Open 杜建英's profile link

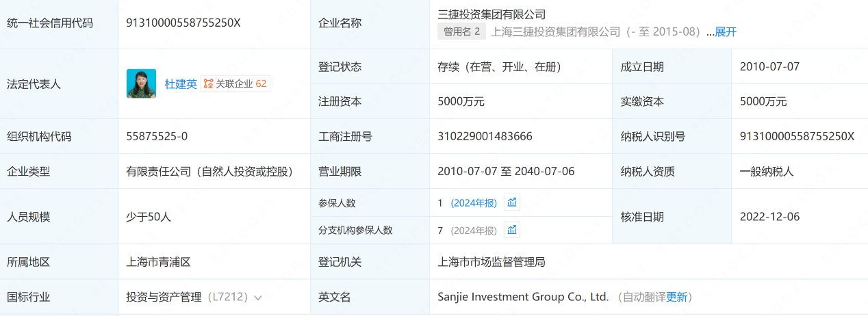click(x=181, y=84)
